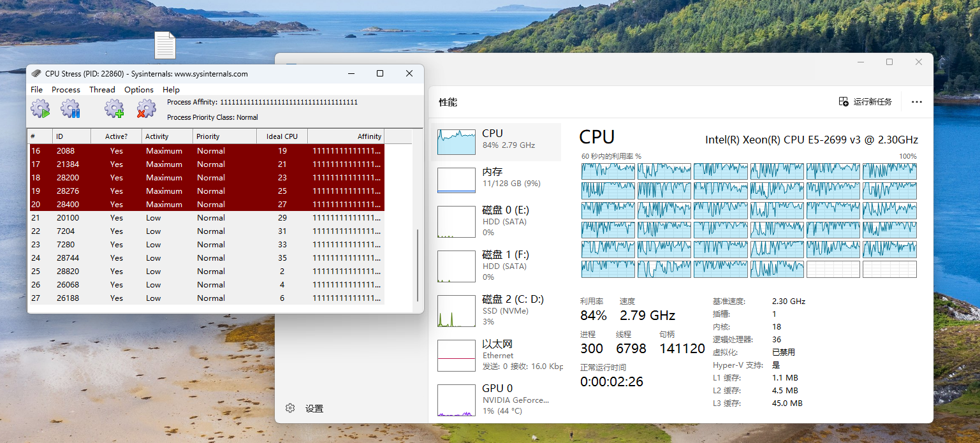
Task: Click the uptime value 0:00:02:26
Action: (x=611, y=382)
